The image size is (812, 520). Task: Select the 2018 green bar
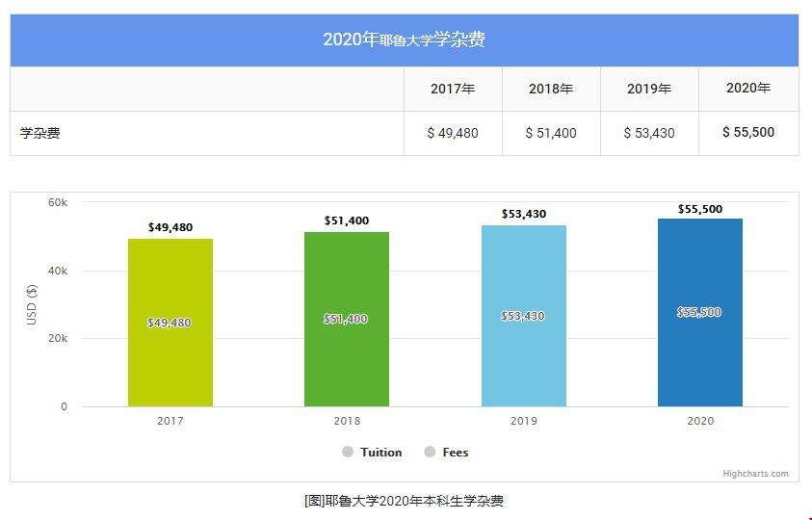[347, 319]
